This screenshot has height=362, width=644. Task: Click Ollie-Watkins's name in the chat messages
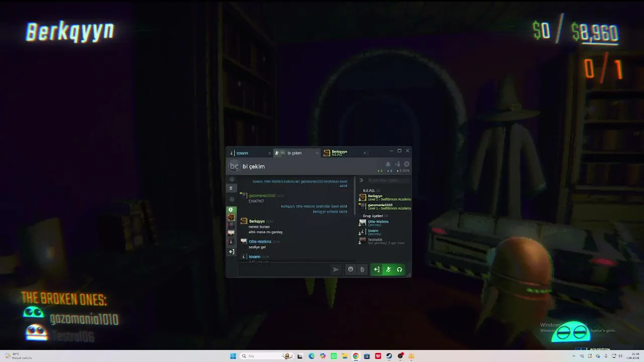pyautogui.click(x=260, y=242)
